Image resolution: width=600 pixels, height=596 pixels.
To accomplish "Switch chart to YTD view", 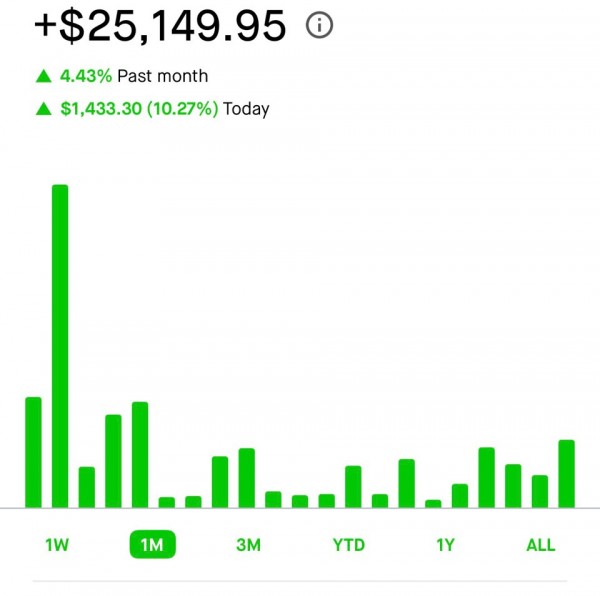I will pyautogui.click(x=349, y=545).
